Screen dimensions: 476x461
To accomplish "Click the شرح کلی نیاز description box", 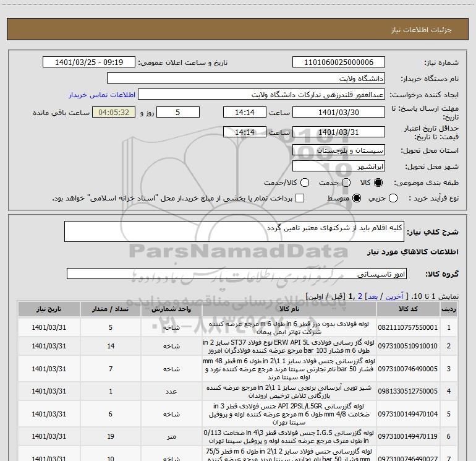I will coord(234,231).
